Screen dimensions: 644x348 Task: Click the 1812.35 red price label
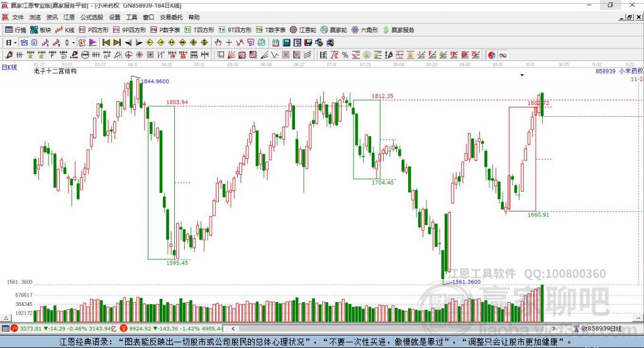tap(382, 96)
